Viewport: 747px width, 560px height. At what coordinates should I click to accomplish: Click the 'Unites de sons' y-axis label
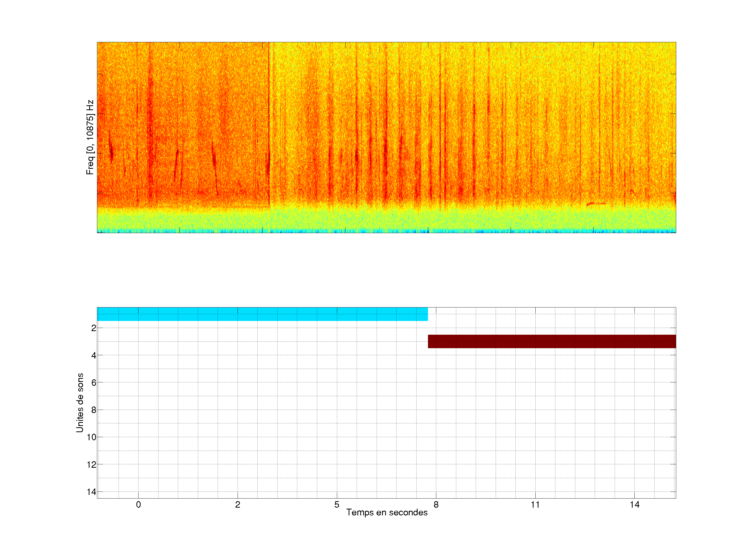pos(80,403)
